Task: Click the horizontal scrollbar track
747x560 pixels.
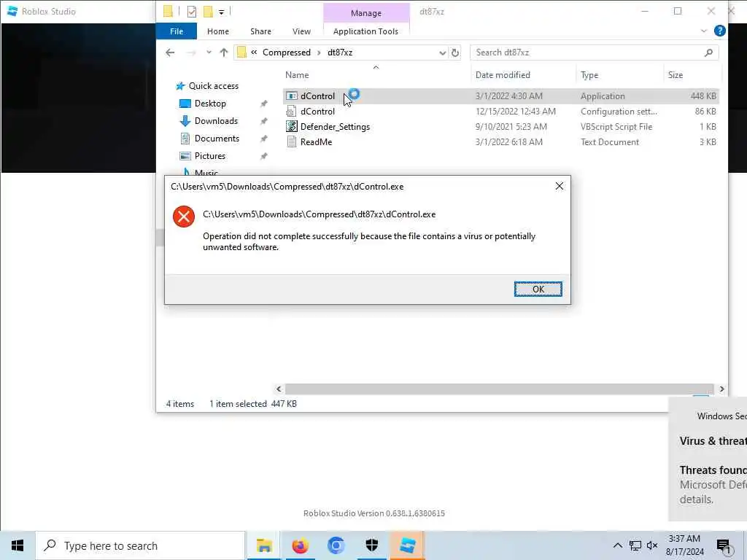Action: (x=499, y=389)
